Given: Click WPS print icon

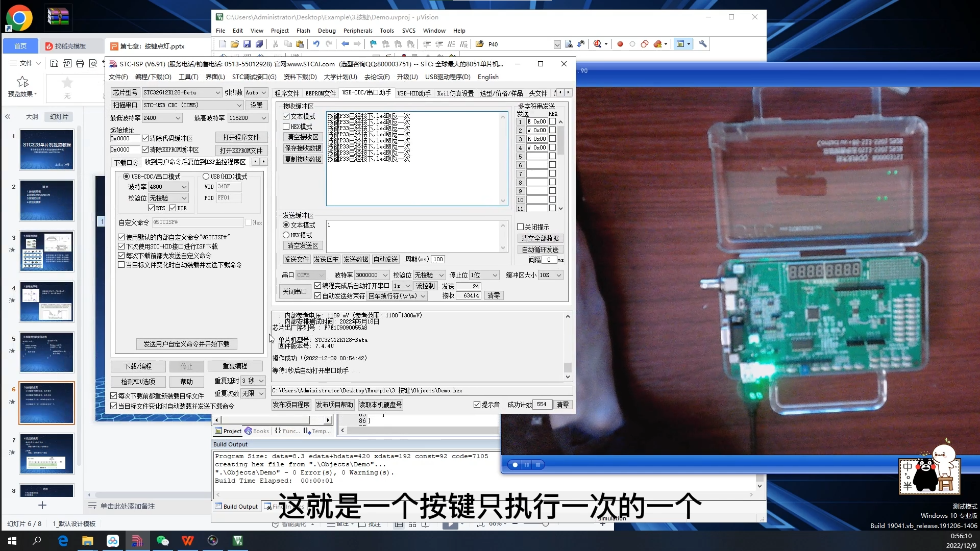Looking at the screenshot, I should 80,63.
